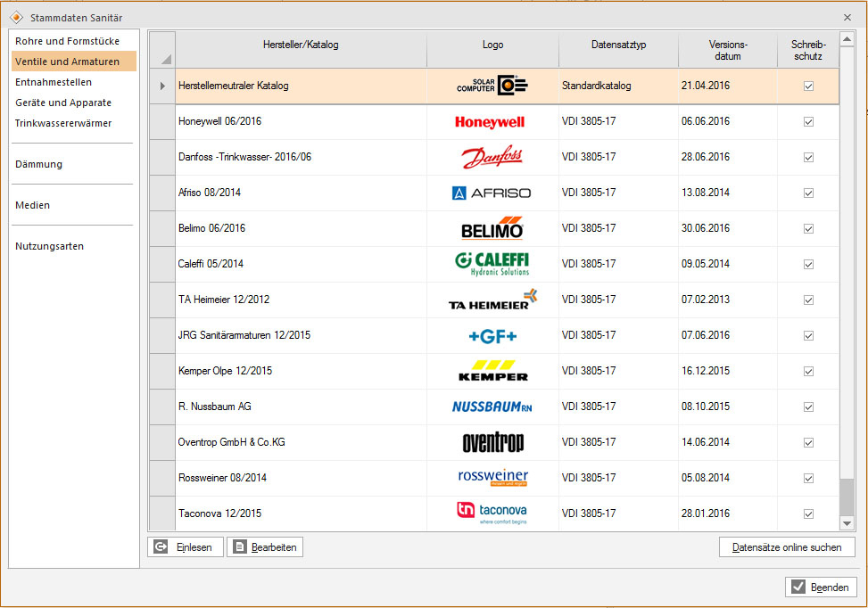Screen dimensions: 868x608
Task: Click the Versionsdatum column header
Action: (728, 50)
